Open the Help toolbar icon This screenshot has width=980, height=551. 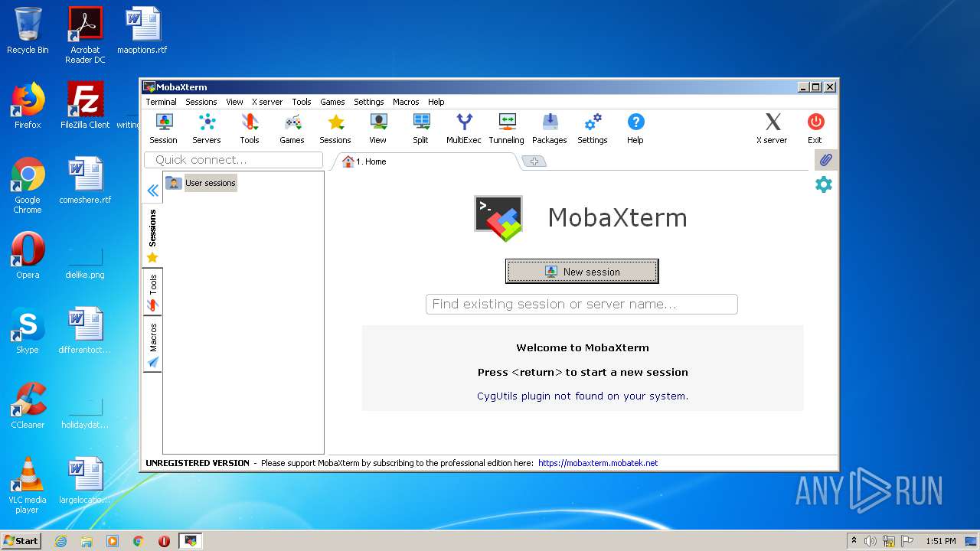tap(635, 129)
